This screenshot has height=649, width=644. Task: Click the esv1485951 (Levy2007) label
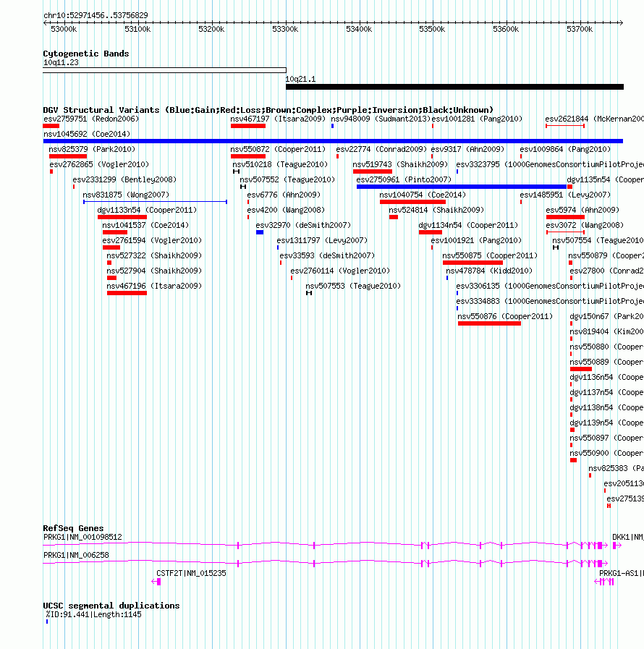pos(565,195)
